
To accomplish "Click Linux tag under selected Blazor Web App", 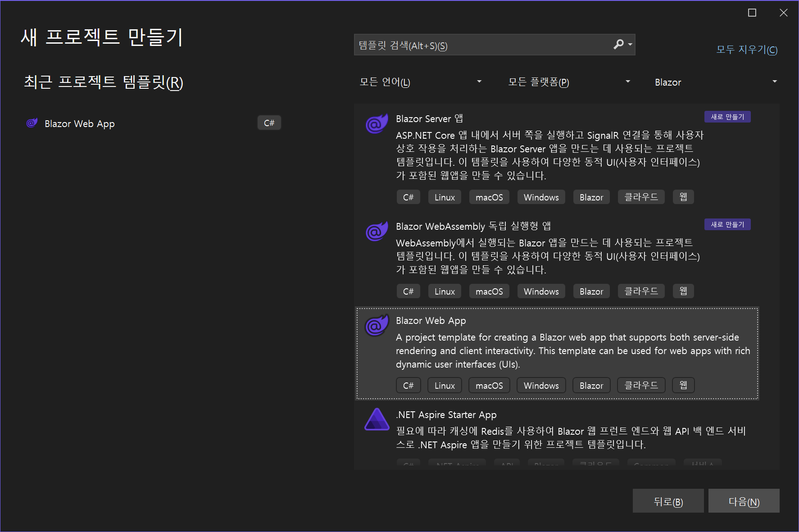I will (x=445, y=386).
